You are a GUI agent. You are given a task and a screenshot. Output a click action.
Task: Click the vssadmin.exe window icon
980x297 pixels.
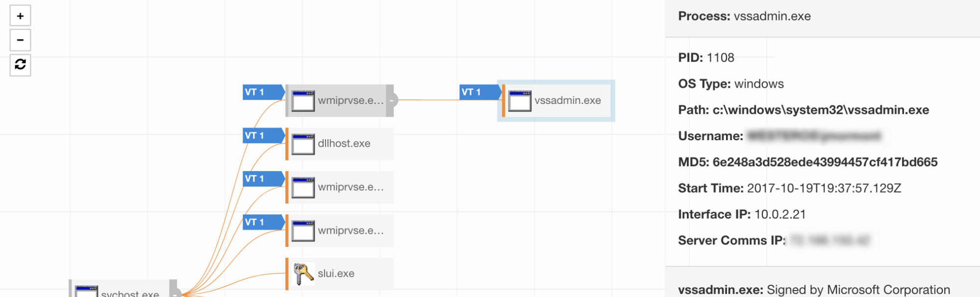(520, 100)
